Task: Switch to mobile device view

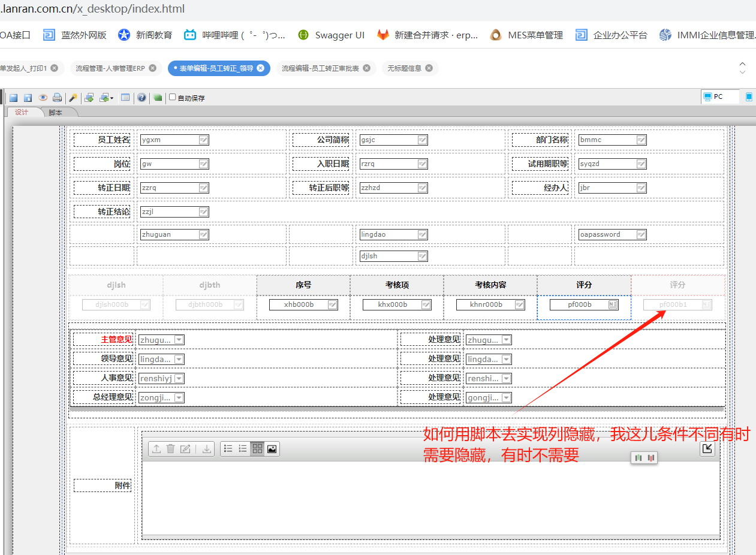Action: click(x=749, y=96)
